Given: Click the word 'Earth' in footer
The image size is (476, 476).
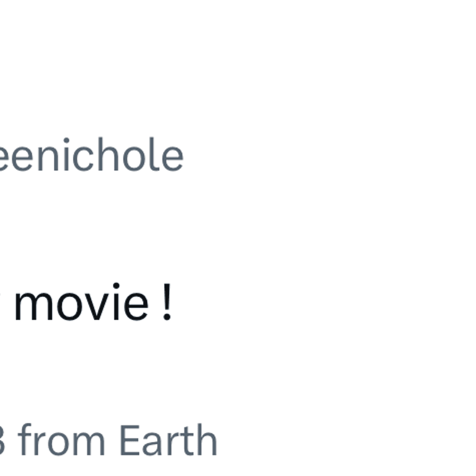Looking at the screenshot, I should (169, 439).
